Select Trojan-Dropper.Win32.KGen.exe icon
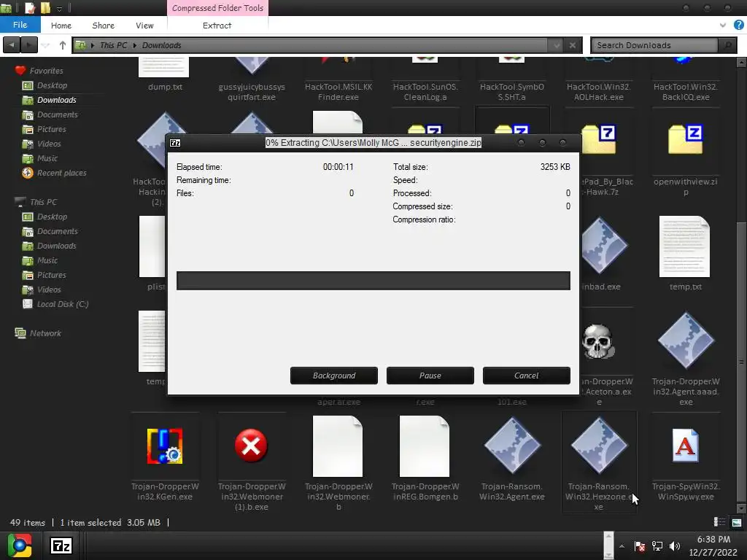The height and width of the screenshot is (560, 747). tap(165, 446)
